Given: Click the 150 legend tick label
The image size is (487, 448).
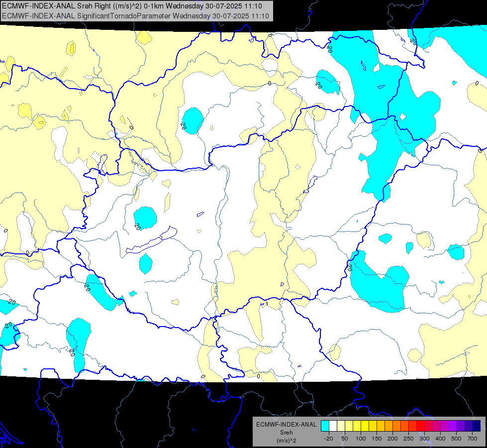Looking at the screenshot, I should [x=377, y=439].
